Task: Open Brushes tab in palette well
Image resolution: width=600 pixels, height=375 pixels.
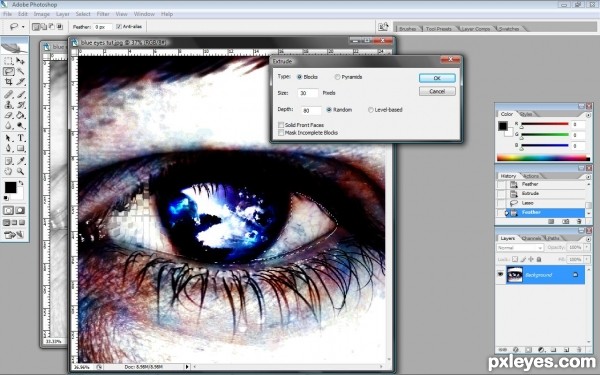Action: [x=408, y=29]
